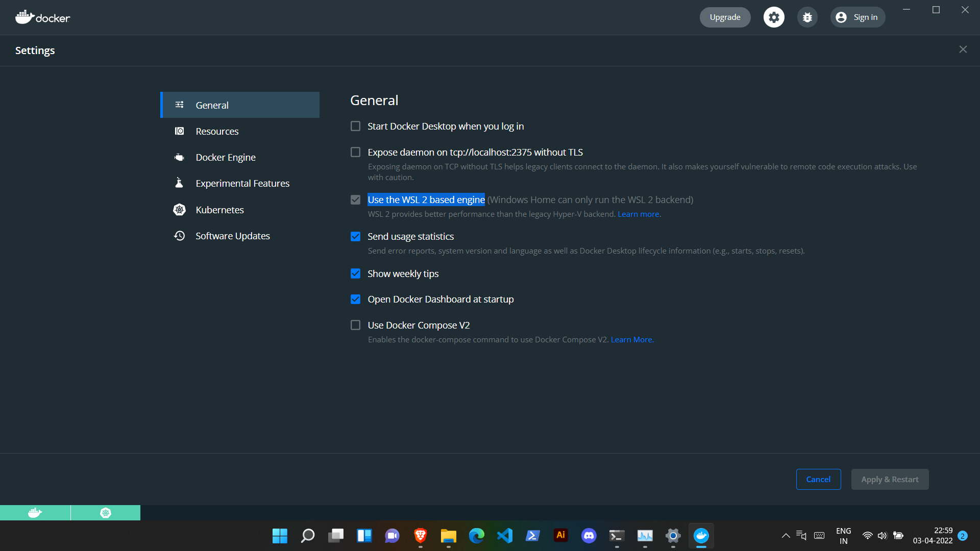The image size is (980, 551).
Task: Open Windows Settings gear on the taskbar
Action: pyautogui.click(x=673, y=536)
